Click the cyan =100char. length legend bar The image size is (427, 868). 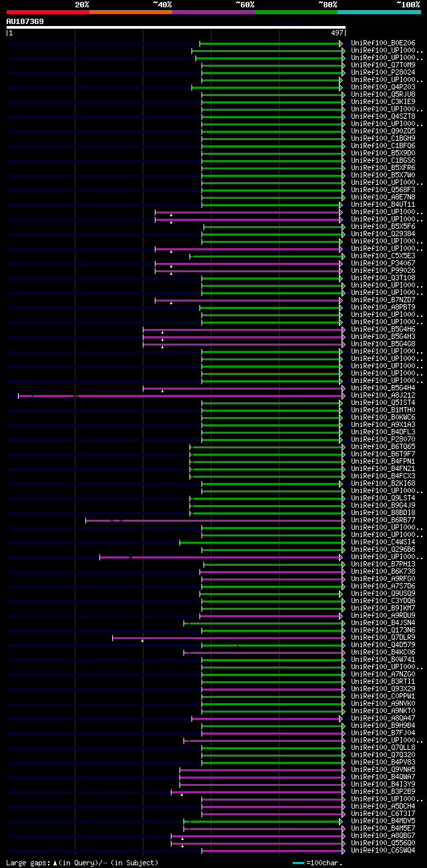tap(298, 863)
